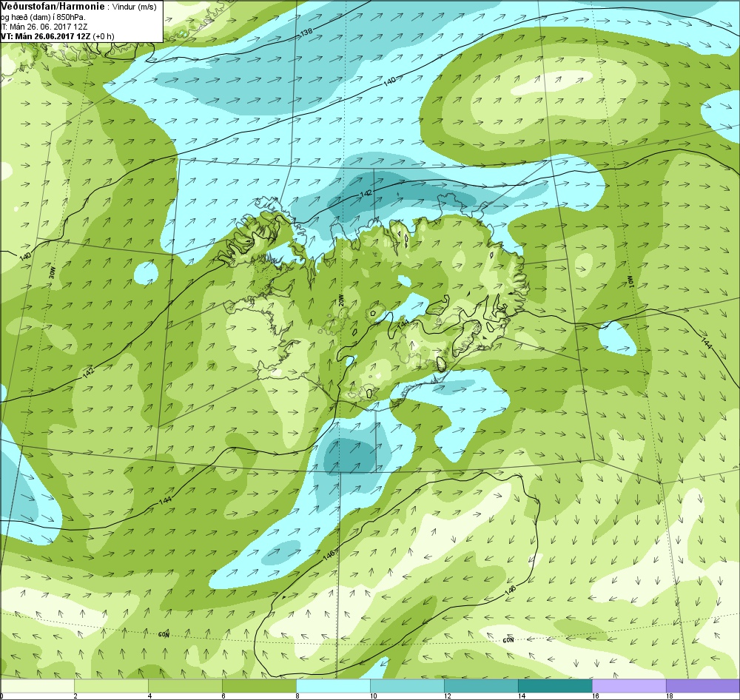Select the above-18 m/s purple legend swatch
The image size is (740, 700).
tap(703, 685)
